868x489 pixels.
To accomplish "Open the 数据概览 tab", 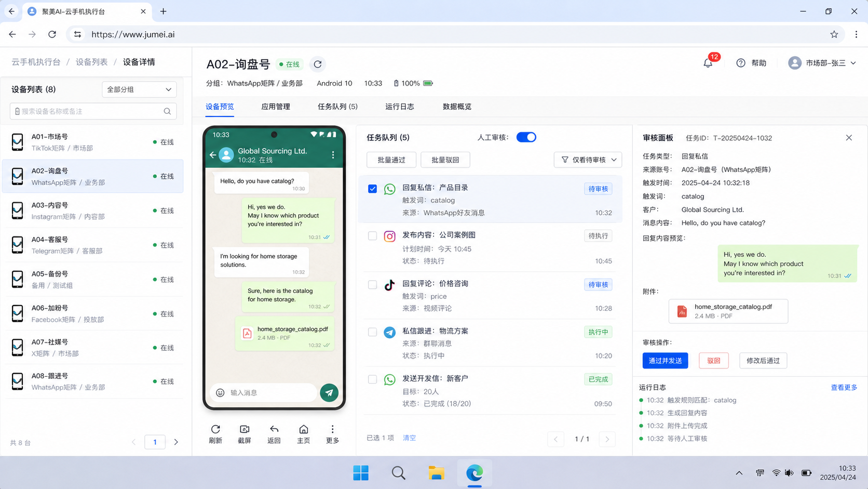I will coord(457,107).
